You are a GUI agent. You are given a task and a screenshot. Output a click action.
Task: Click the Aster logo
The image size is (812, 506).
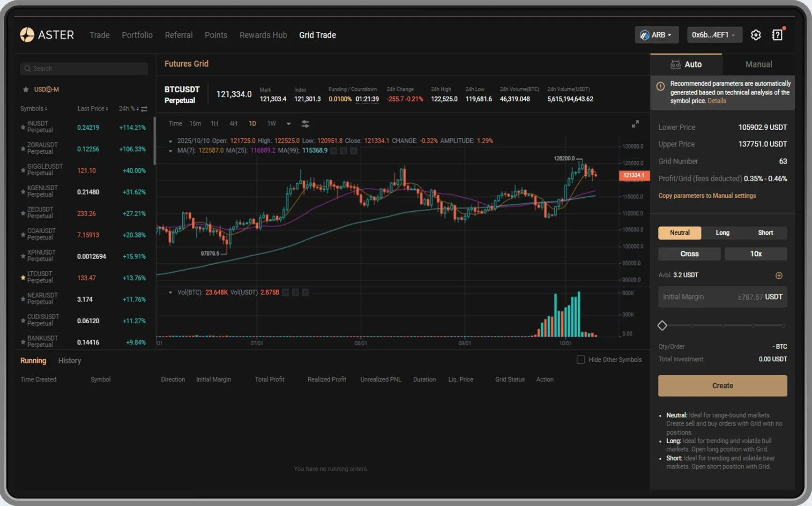pyautogui.click(x=47, y=35)
